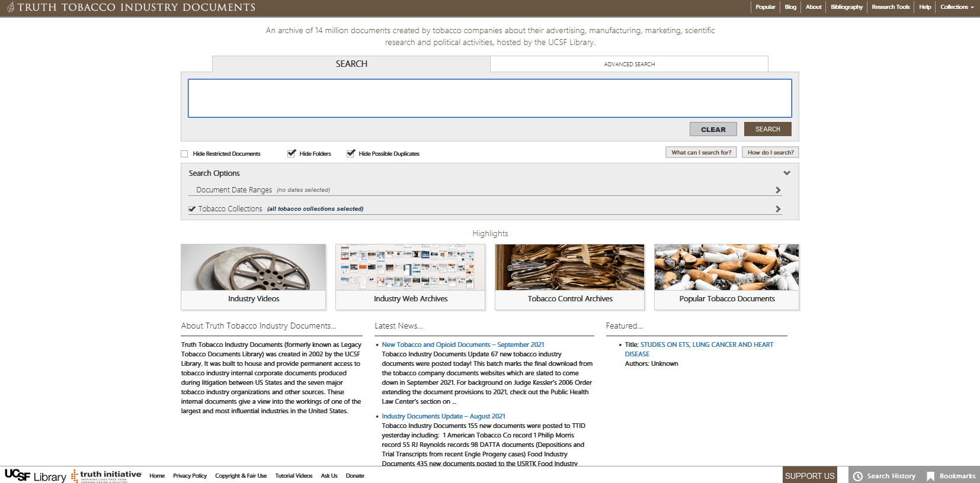Open the Collections dropdown menu
980x483 pixels.
point(957,7)
